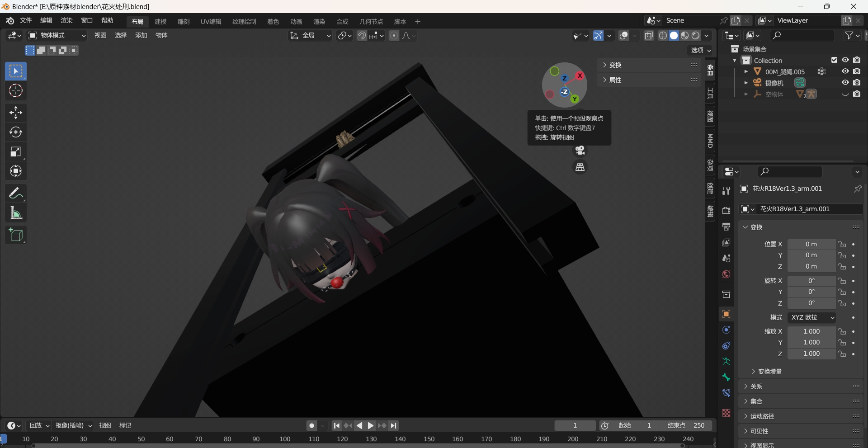Open the Bone properties tab
This screenshot has height=448, width=868.
pos(726,377)
